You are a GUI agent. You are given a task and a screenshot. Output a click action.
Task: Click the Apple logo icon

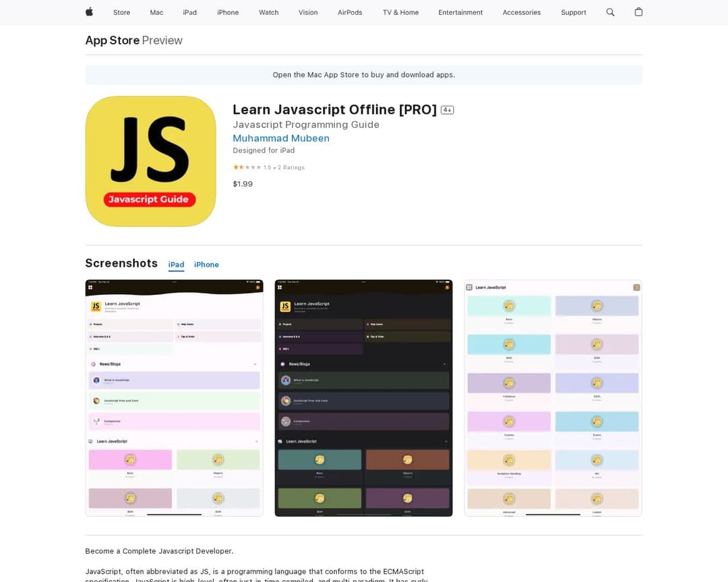[x=89, y=12]
